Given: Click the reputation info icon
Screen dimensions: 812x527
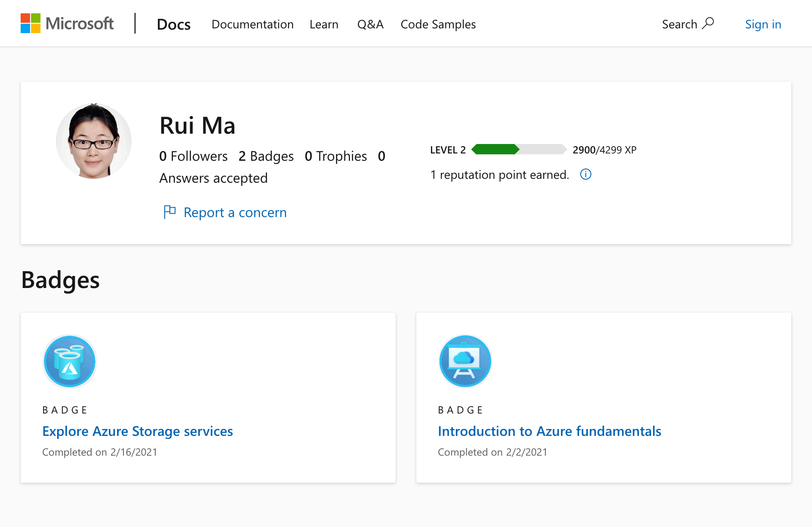Looking at the screenshot, I should pyautogui.click(x=586, y=175).
